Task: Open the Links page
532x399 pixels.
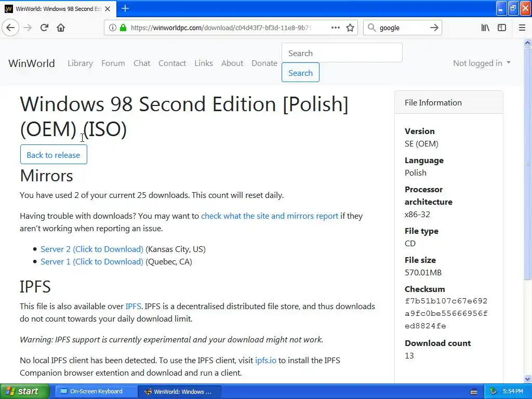Action: point(204,63)
